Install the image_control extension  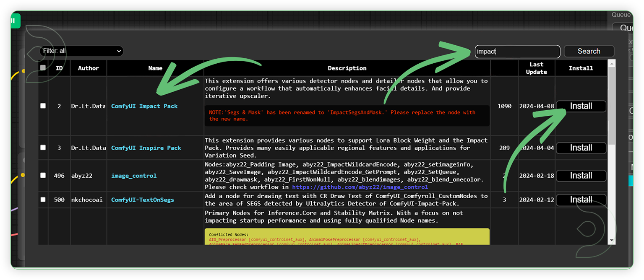[x=581, y=176]
